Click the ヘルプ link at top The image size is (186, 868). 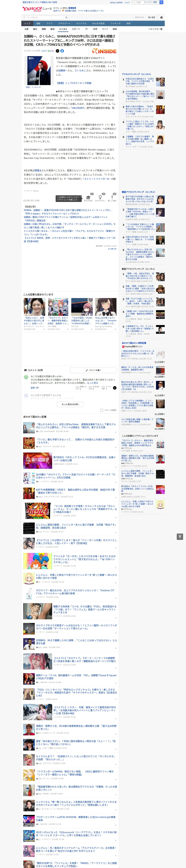pyautogui.click(x=127, y=2)
